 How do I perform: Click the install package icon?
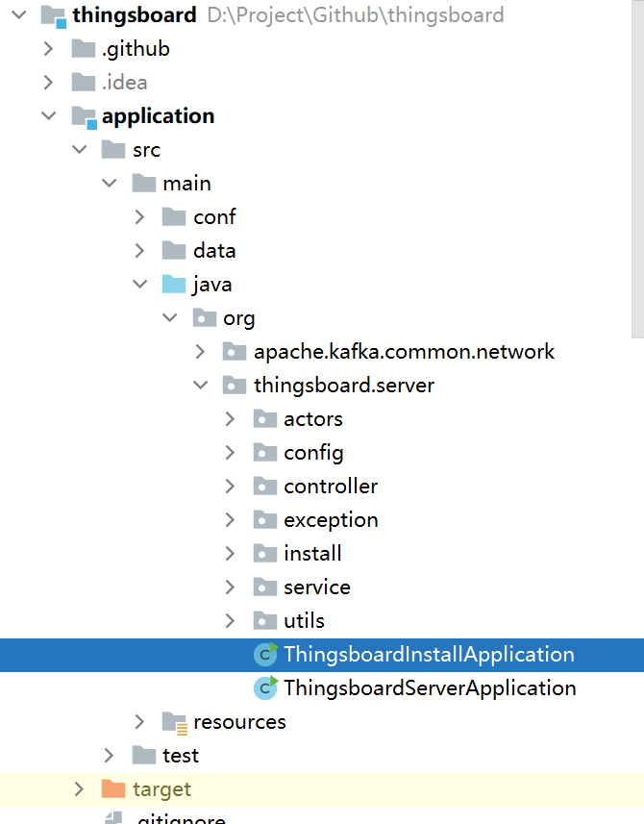tap(264, 554)
